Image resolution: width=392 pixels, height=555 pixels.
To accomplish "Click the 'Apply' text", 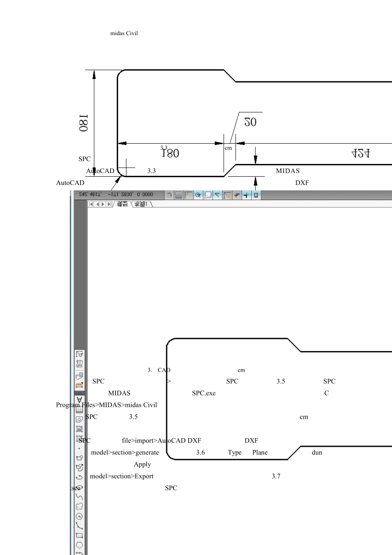I will pos(142,465).
